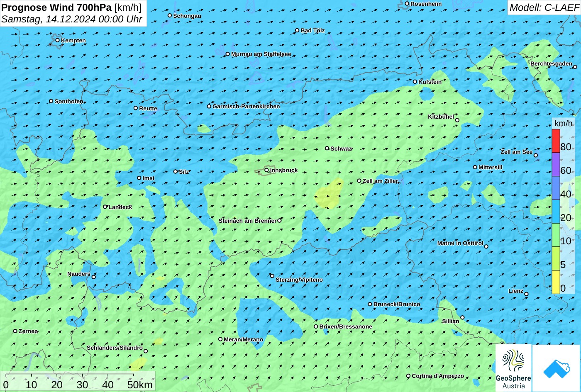Pick the Lienz map marker

526,294
